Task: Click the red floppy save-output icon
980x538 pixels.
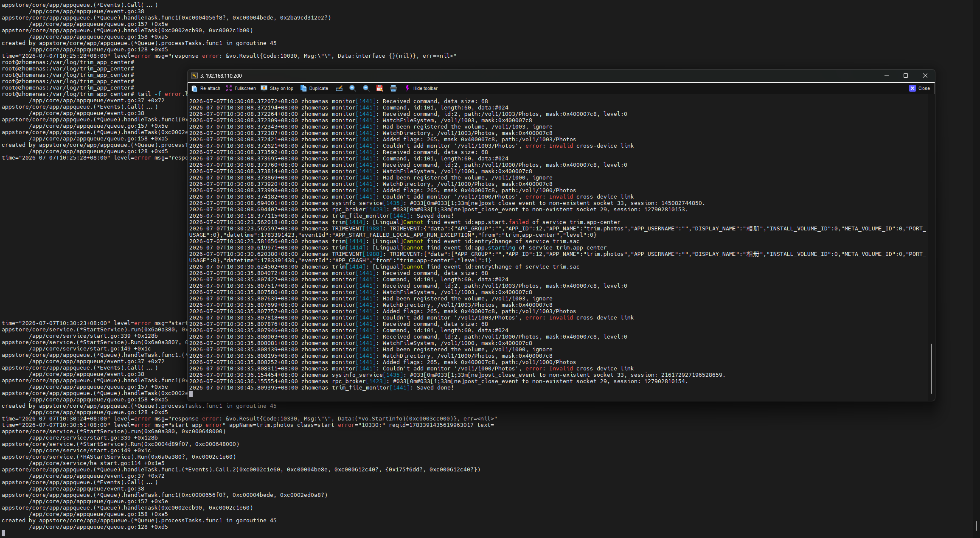Action: (x=379, y=88)
